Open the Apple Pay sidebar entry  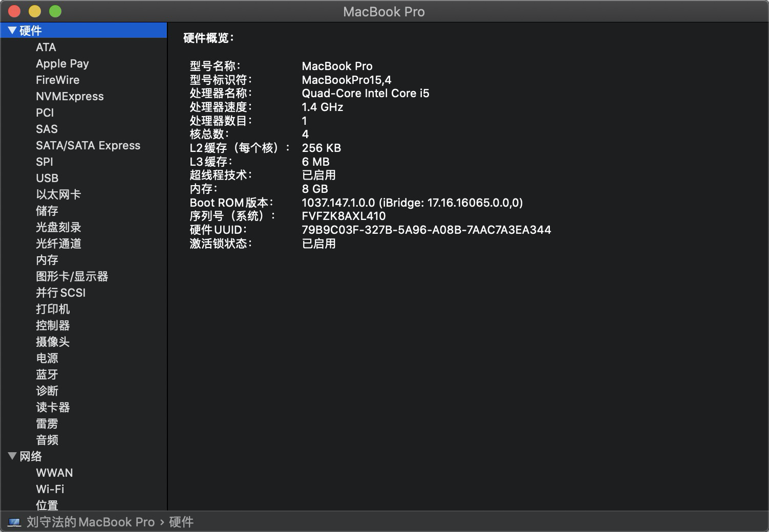tap(62, 63)
